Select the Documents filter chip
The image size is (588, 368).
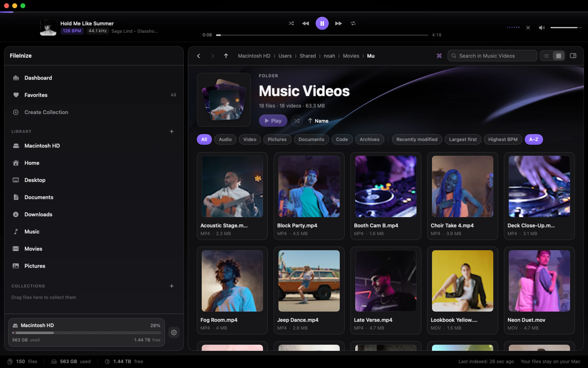click(311, 139)
